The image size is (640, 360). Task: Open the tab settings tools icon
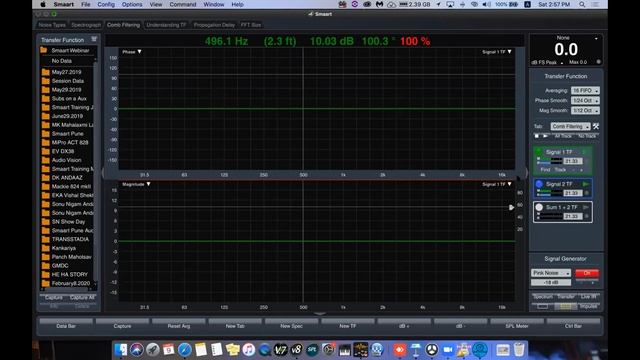tap(596, 127)
